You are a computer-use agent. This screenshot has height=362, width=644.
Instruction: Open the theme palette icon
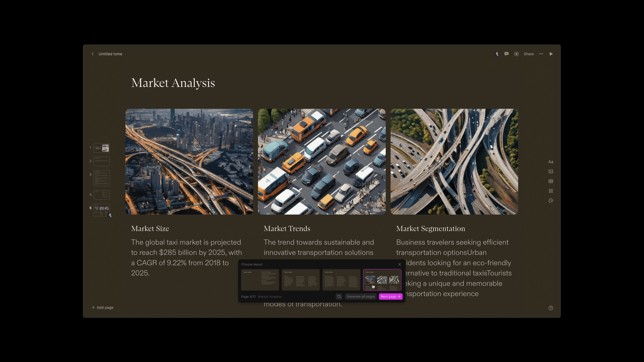(x=551, y=201)
